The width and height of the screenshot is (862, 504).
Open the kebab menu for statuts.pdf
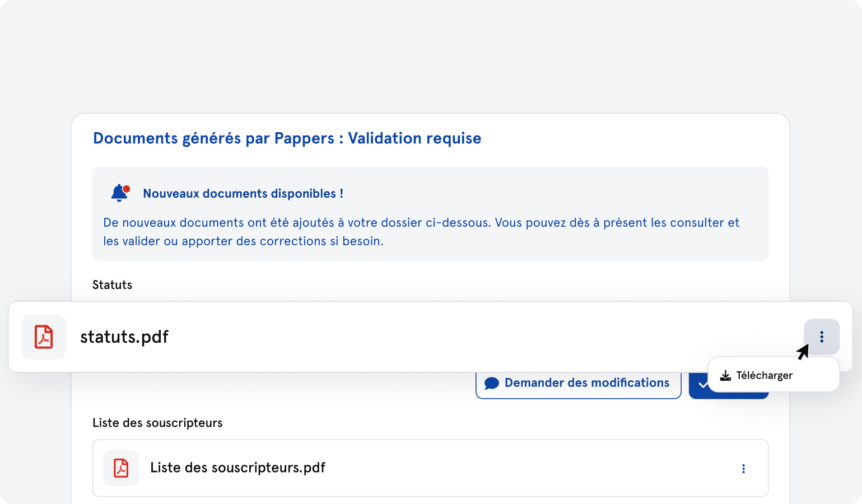click(822, 337)
